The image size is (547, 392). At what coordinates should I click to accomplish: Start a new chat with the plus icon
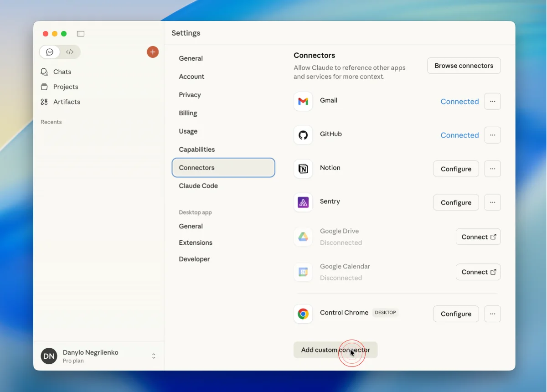tap(153, 52)
